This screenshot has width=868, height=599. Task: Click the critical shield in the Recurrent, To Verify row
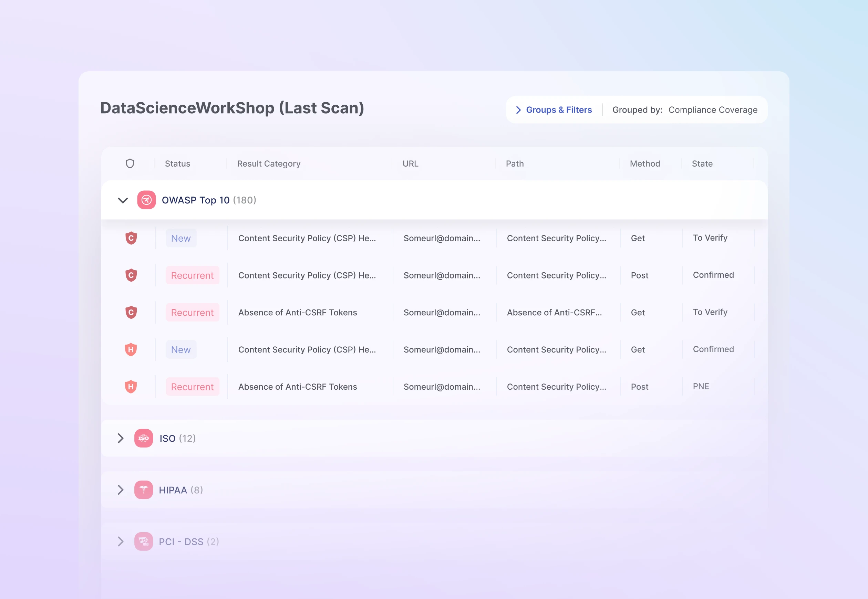pyautogui.click(x=131, y=312)
